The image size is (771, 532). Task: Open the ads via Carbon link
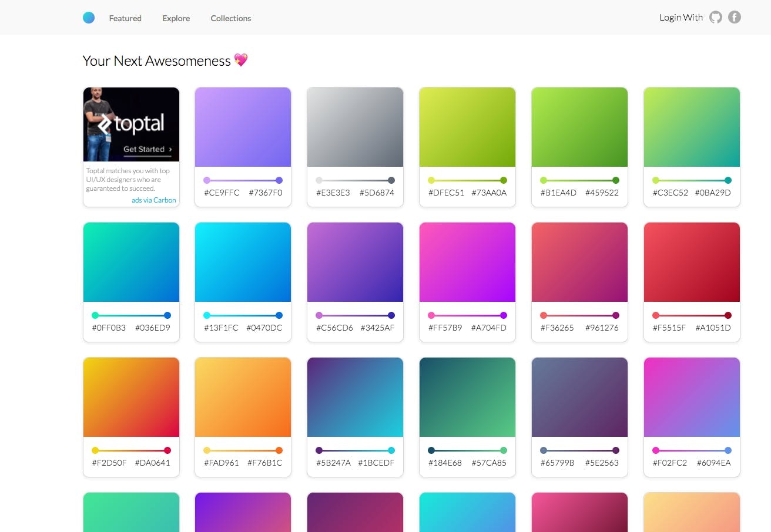coord(153,200)
